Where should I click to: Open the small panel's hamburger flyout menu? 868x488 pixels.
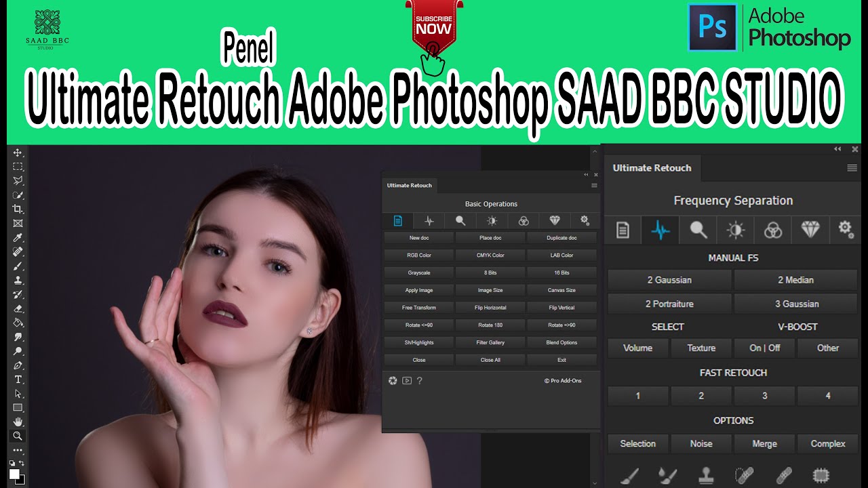click(x=595, y=185)
